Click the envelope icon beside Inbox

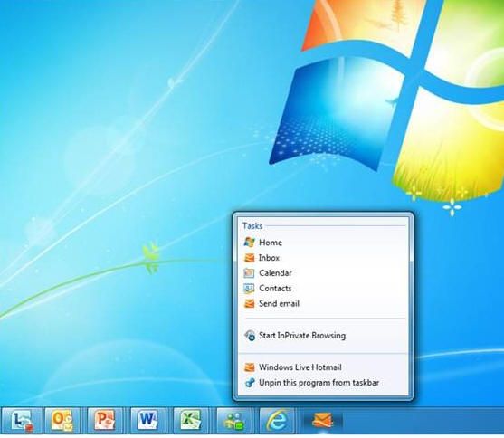coord(250,258)
